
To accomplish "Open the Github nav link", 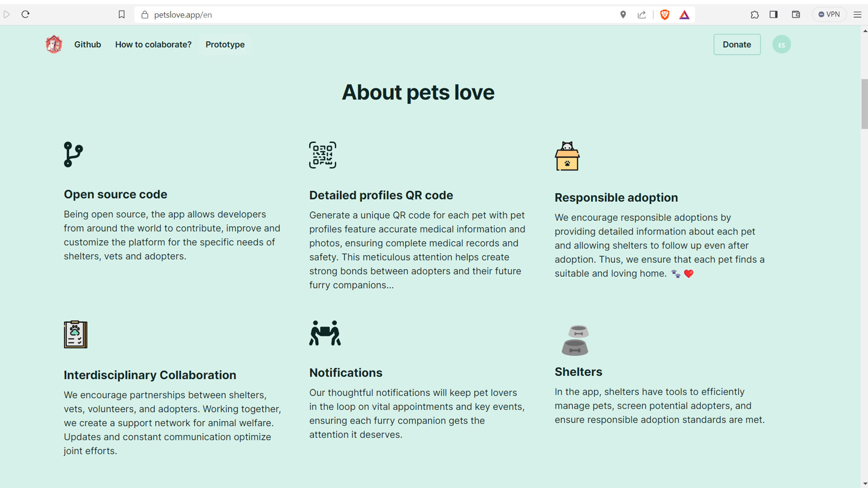I will point(87,44).
